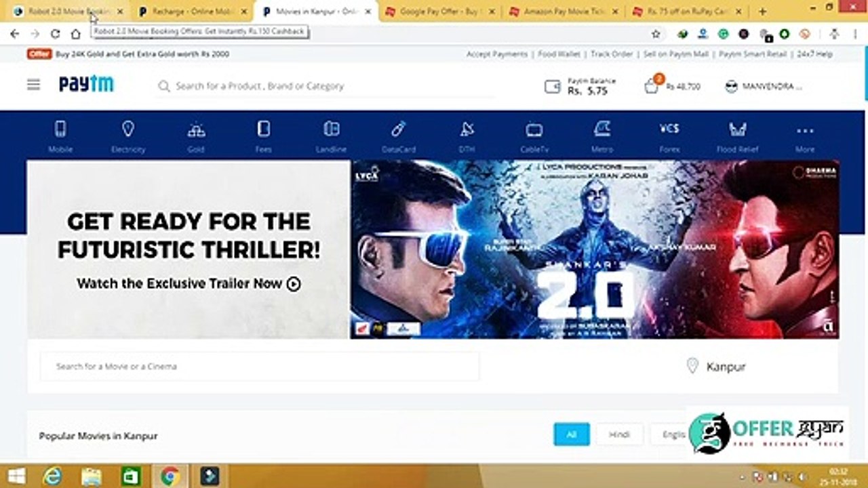Go back in the browser
The height and width of the screenshot is (488, 868).
coord(15,34)
